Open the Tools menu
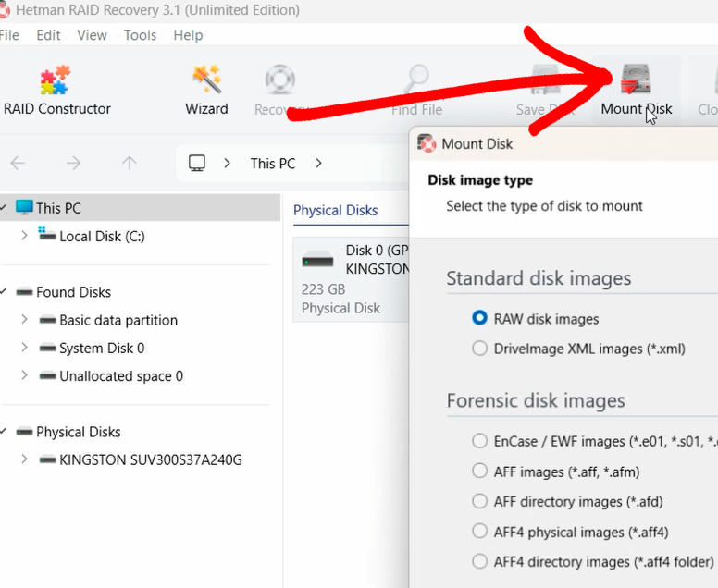 coord(140,35)
